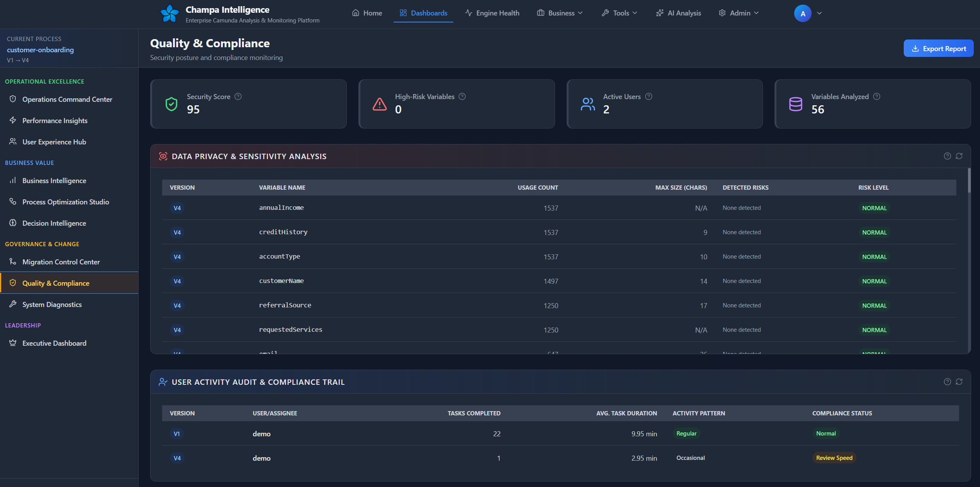Open help for User Activity Audit panel
The height and width of the screenshot is (487, 980).
(947, 382)
